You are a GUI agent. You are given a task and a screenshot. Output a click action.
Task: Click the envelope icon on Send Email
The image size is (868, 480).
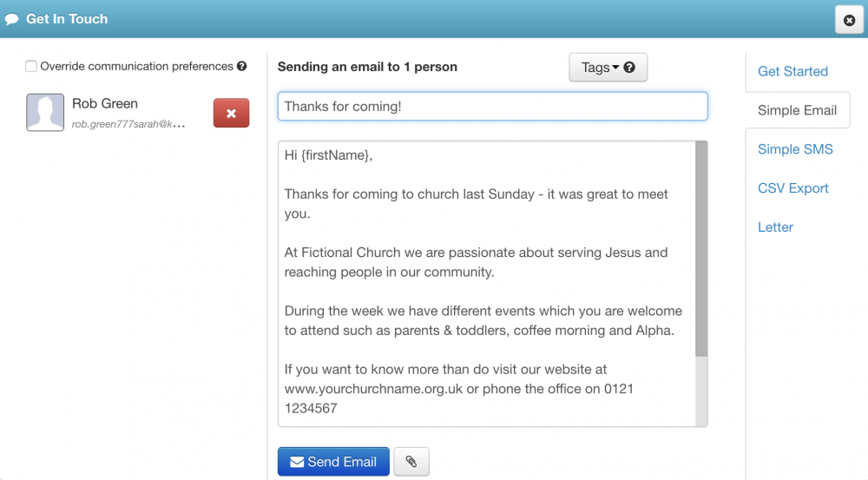[297, 462]
